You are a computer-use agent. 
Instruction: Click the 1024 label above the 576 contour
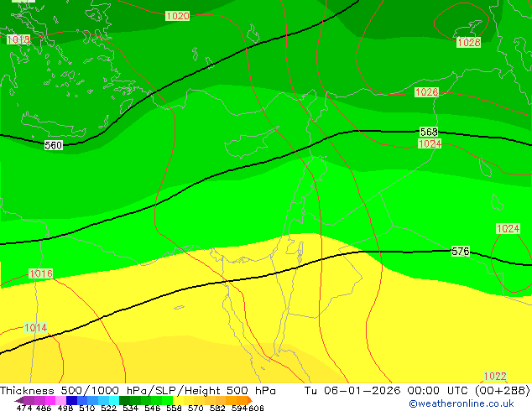[508, 228]
